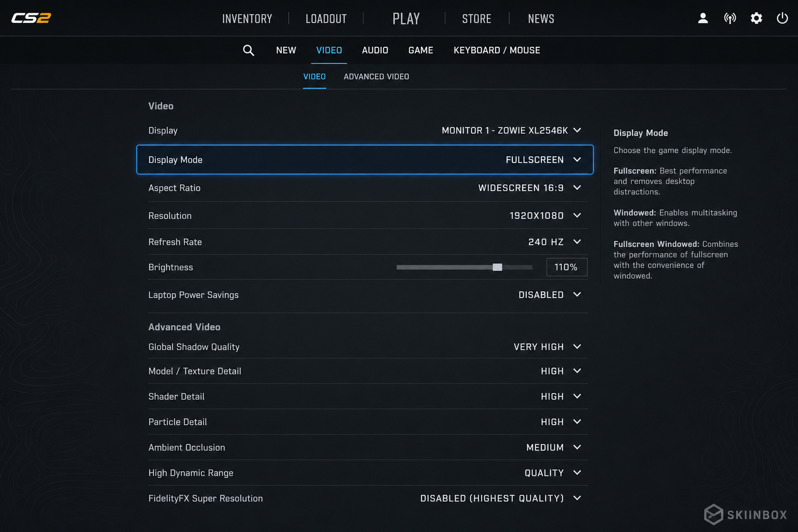The image size is (798, 532).
Task: Click the Play menu item
Action: click(x=406, y=19)
